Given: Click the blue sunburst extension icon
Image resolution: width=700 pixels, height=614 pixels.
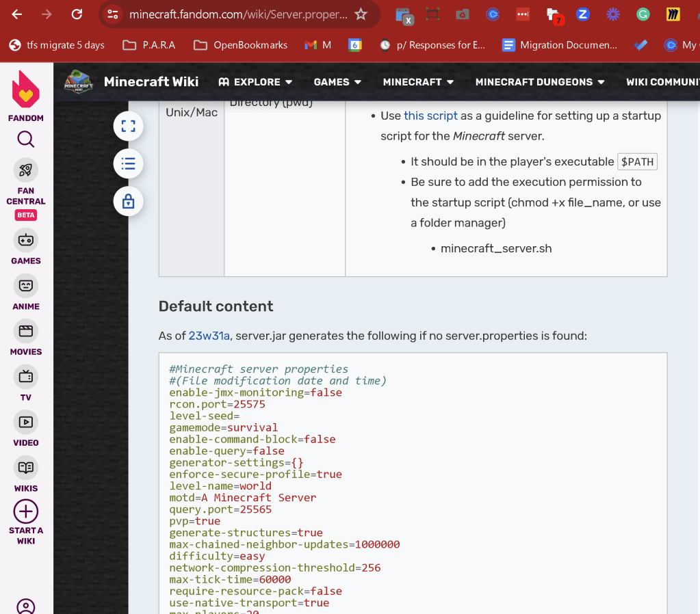Looking at the screenshot, I should tap(613, 14).
